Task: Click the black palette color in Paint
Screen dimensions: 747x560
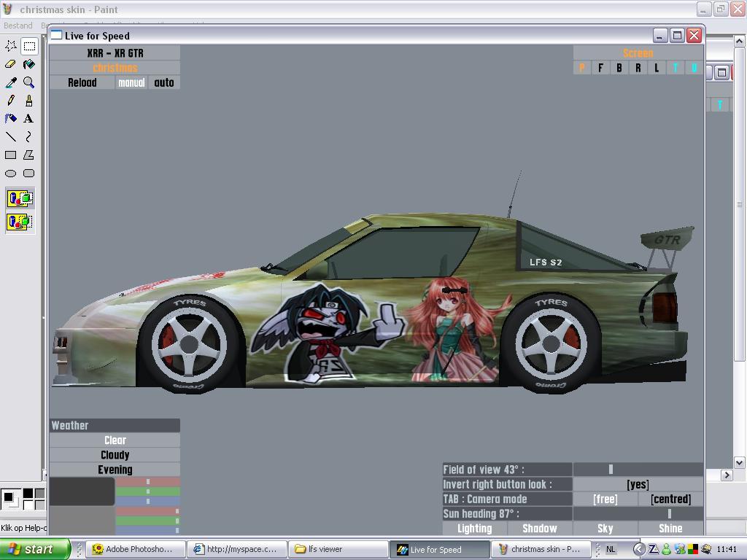Action: pos(28,494)
